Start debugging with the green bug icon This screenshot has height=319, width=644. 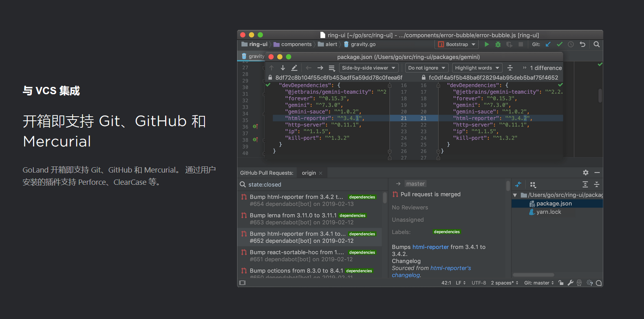[498, 44]
